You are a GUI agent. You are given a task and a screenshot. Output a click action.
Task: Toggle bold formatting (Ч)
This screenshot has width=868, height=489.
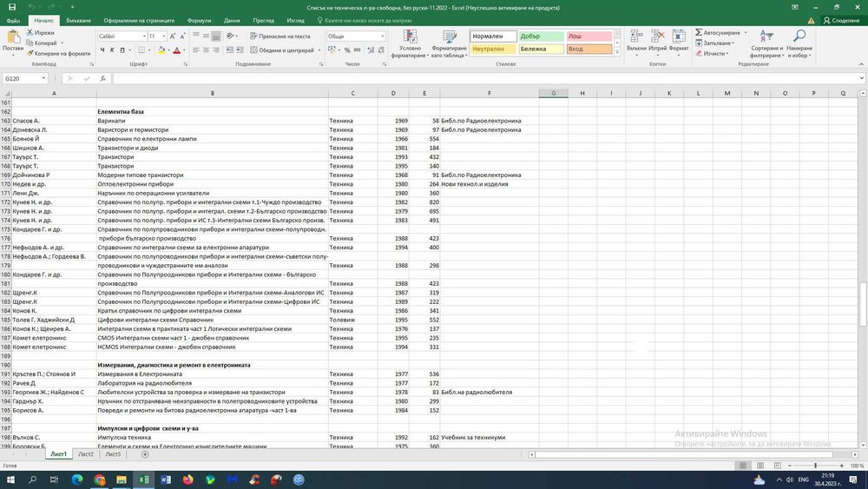102,50
